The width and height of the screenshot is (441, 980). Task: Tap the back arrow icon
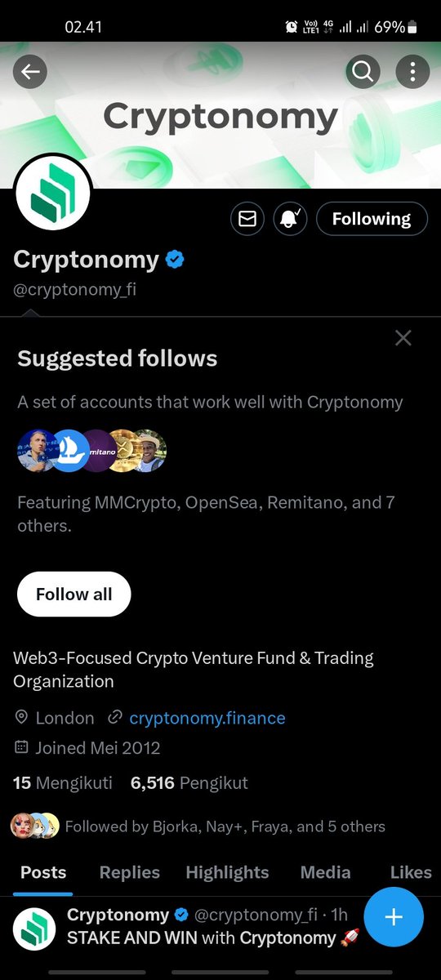click(x=30, y=73)
